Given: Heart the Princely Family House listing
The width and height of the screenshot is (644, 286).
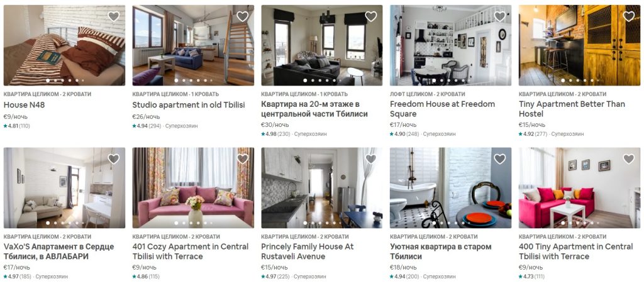Looking at the screenshot, I should pyautogui.click(x=371, y=159).
